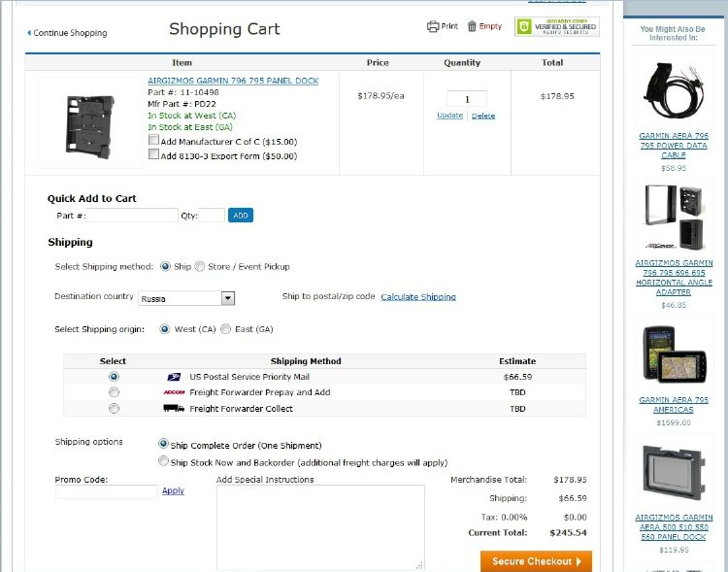Open AIRGIZMOS AERA 500 510 550 560 PANEL DOCK link
728x572 pixels.
pyautogui.click(x=674, y=527)
